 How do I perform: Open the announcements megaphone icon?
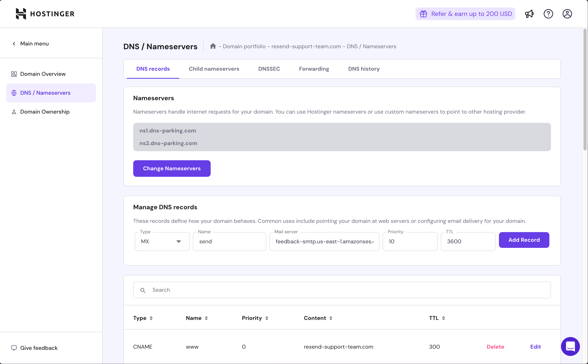(529, 14)
